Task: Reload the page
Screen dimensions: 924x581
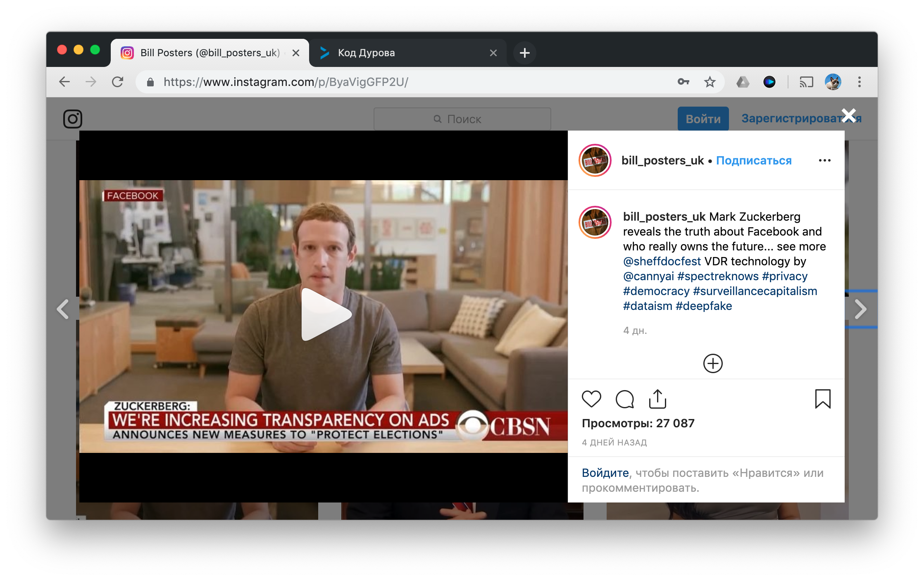Action: tap(118, 82)
